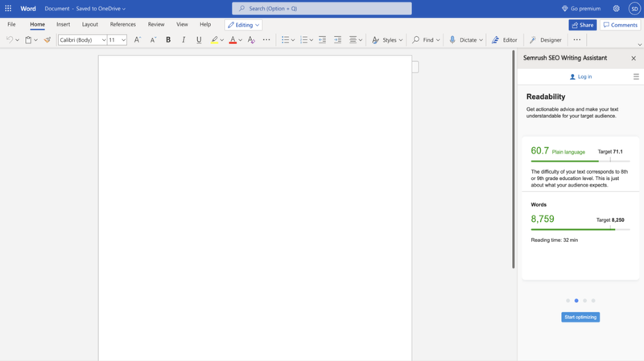Open the SD account avatar

(634, 9)
